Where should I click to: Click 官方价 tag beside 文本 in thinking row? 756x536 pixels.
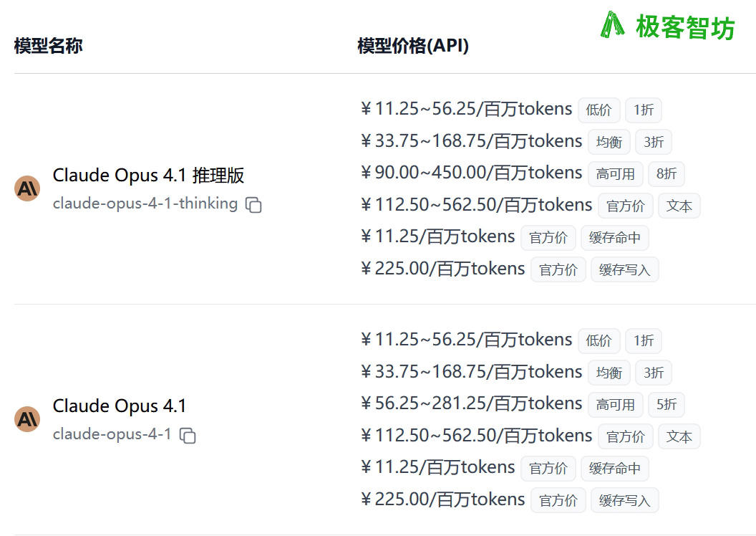(x=625, y=206)
